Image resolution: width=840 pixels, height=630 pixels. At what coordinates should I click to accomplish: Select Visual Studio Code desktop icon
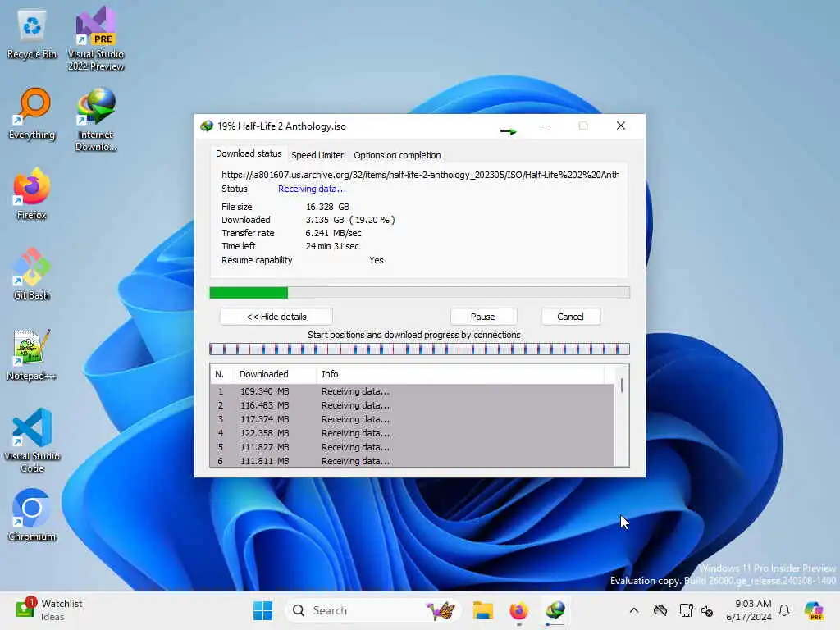click(32, 441)
